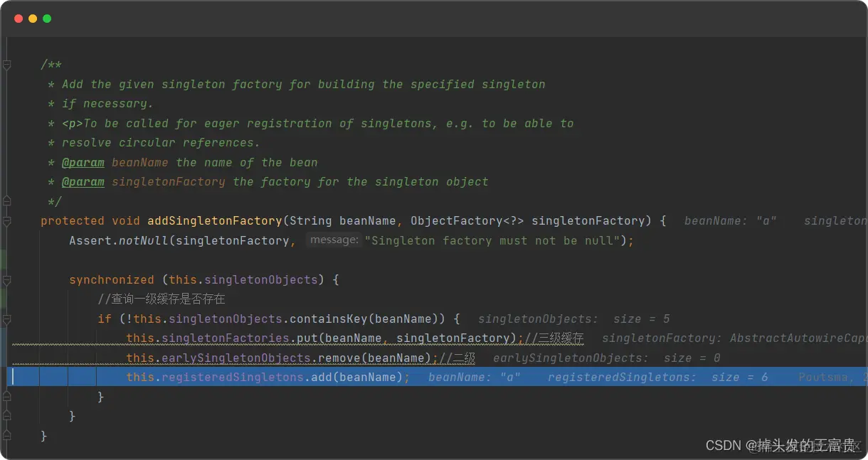
Task: Click debug hint 'earlySingletonObjects: size = 0'
Action: click(606, 358)
